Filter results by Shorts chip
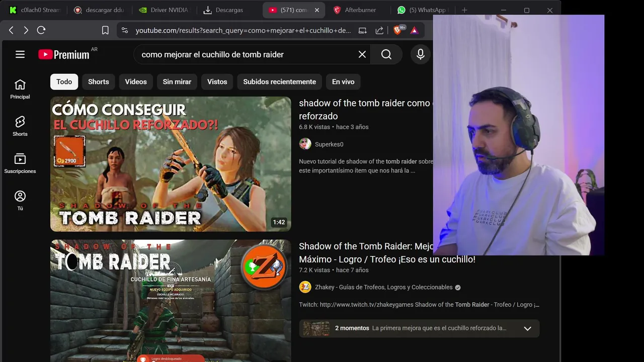This screenshot has width=644, height=362. [99, 81]
